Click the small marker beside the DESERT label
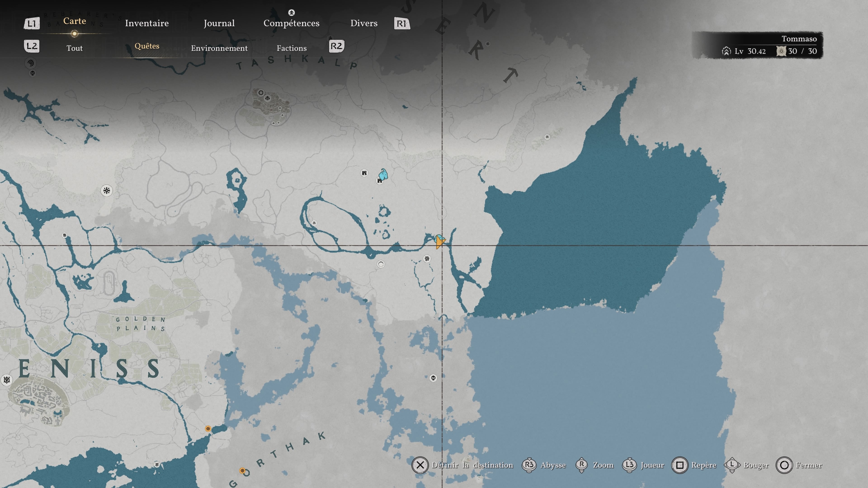868x488 pixels. click(x=488, y=44)
